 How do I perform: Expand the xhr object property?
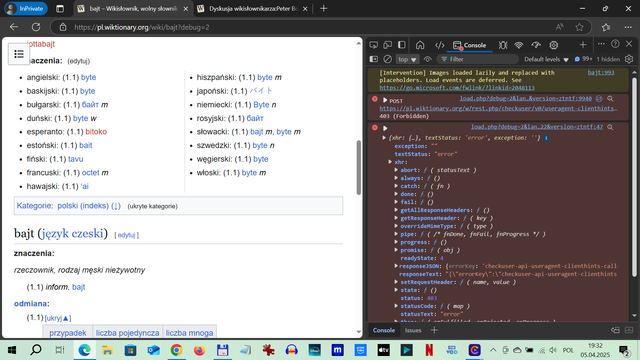[390, 162]
